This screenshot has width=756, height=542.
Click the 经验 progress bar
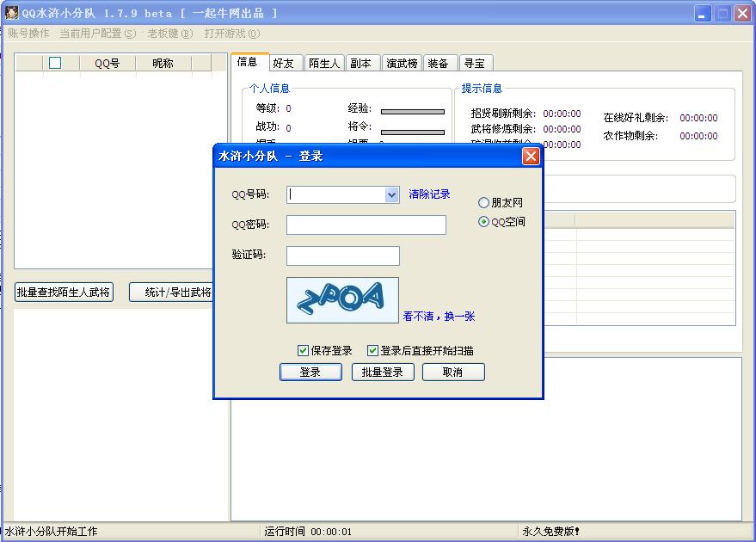[413, 112]
